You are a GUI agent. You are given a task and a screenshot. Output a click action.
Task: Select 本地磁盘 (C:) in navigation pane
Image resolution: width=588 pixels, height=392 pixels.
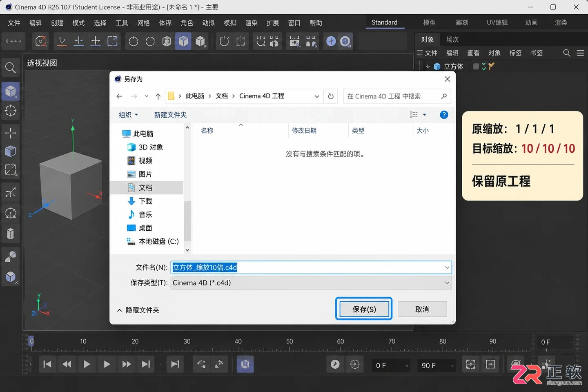[x=153, y=241]
